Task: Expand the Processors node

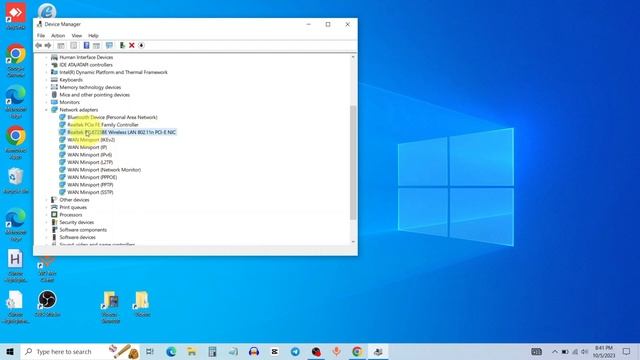Action: 47,215
